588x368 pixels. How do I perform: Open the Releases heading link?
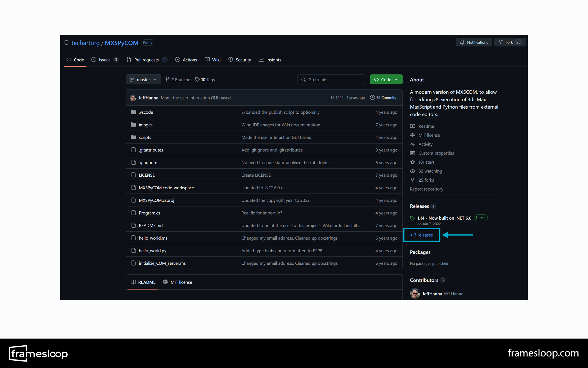422,206
